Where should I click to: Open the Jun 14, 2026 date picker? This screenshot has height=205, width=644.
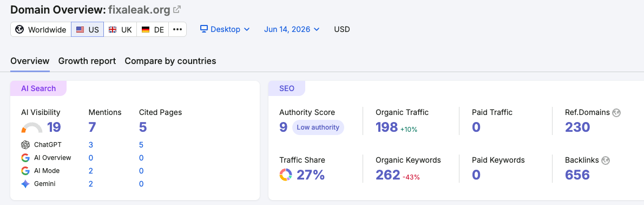click(292, 29)
